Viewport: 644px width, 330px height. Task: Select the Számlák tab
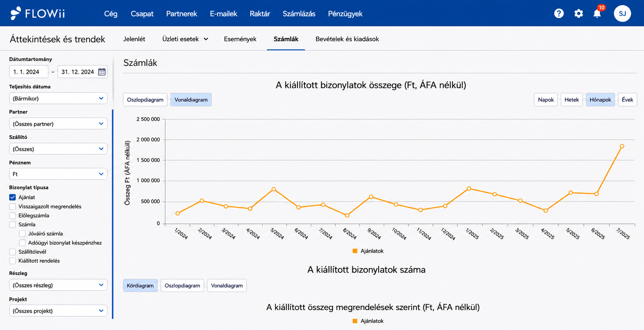click(286, 39)
